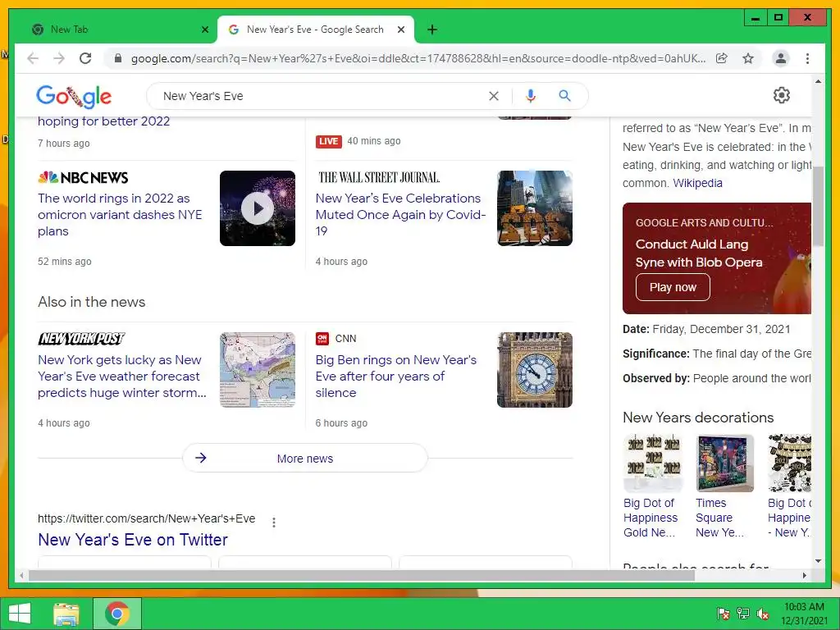This screenshot has width=840, height=630.
Task: Click the 'New Years decorations' heading
Action: coord(698,418)
